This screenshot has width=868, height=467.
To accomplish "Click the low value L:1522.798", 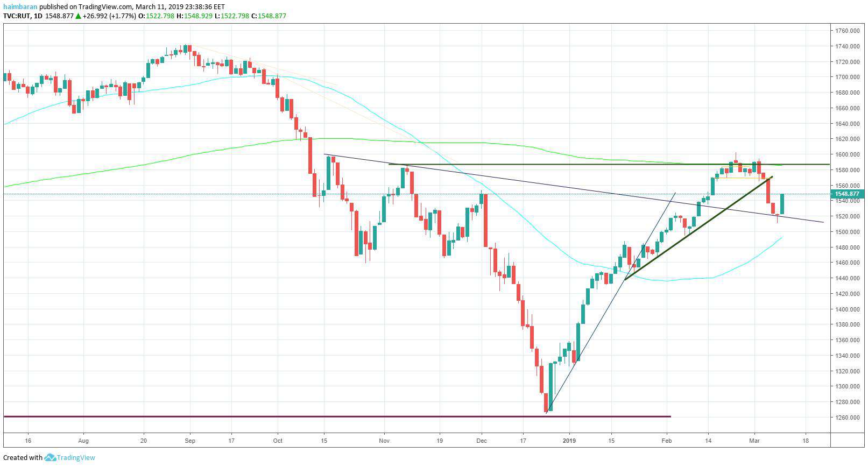I will (x=231, y=16).
